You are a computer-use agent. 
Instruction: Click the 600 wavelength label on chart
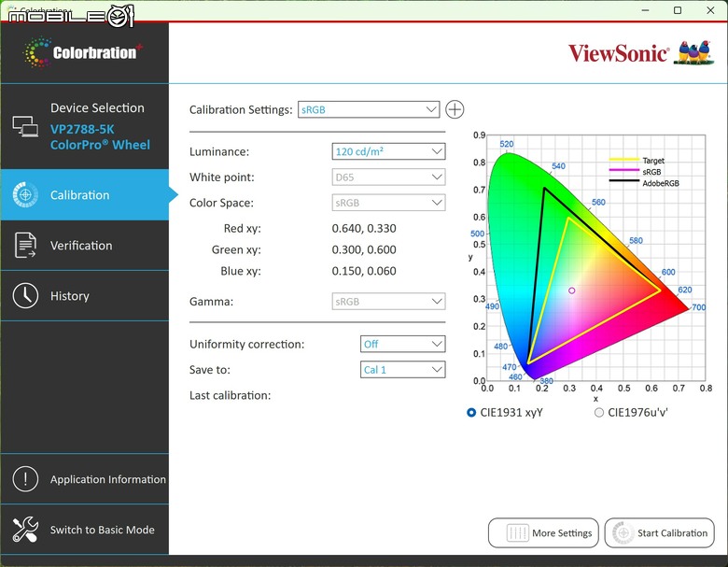pyautogui.click(x=668, y=272)
